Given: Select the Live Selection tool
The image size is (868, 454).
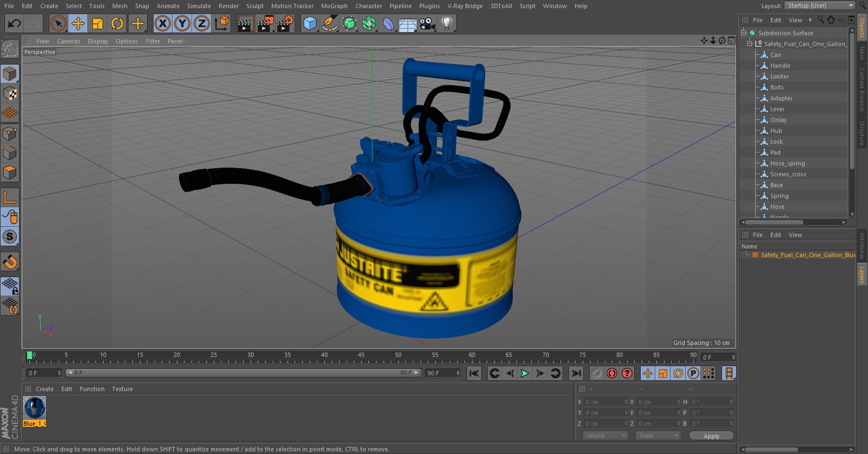Looking at the screenshot, I should point(59,23).
